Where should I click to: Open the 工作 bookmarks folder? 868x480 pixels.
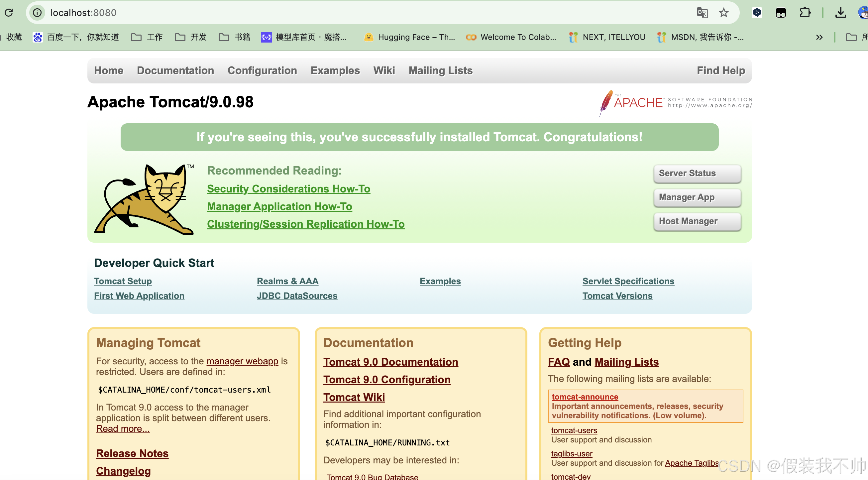147,37
